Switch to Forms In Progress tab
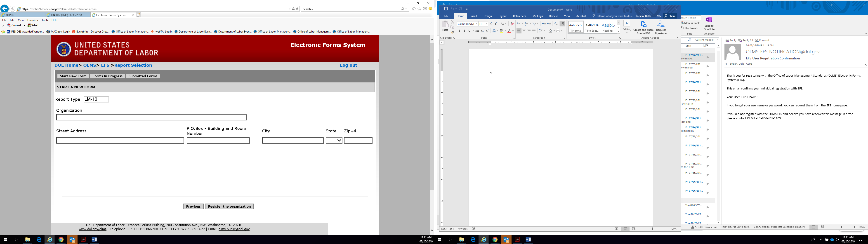This screenshot has width=868, height=244. 107,76
